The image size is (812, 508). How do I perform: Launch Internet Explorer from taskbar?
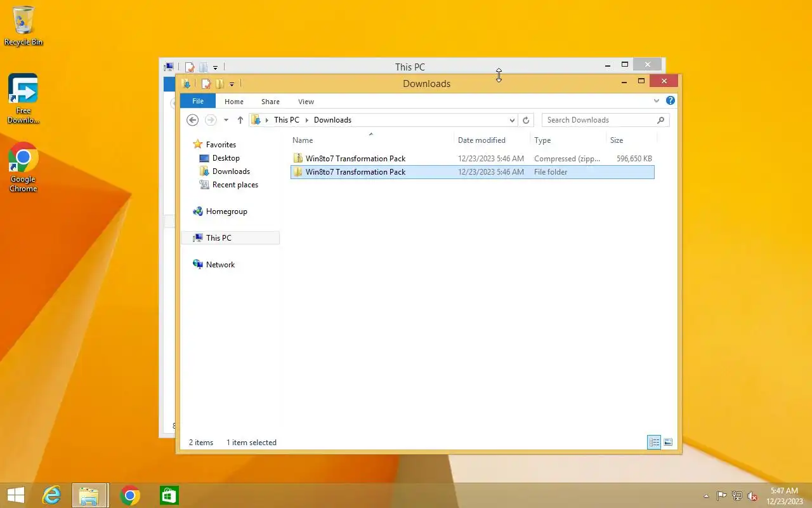point(51,495)
